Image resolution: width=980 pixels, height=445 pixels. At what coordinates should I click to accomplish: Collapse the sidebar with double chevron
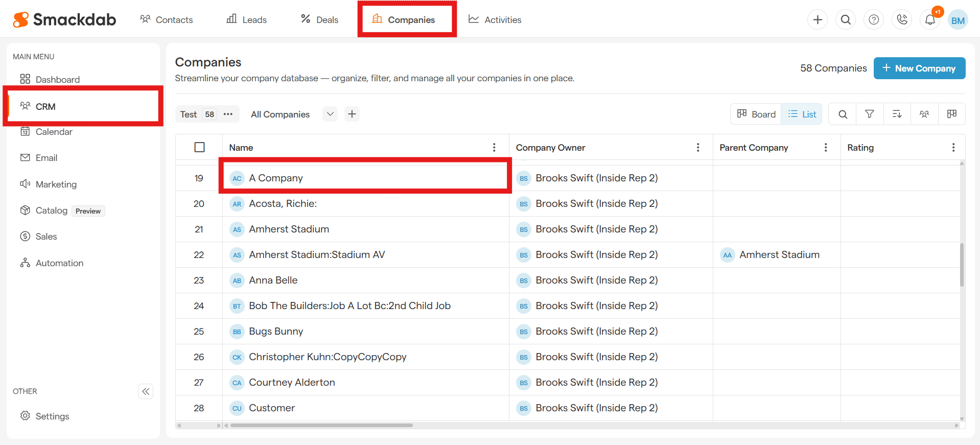pyautogui.click(x=146, y=391)
